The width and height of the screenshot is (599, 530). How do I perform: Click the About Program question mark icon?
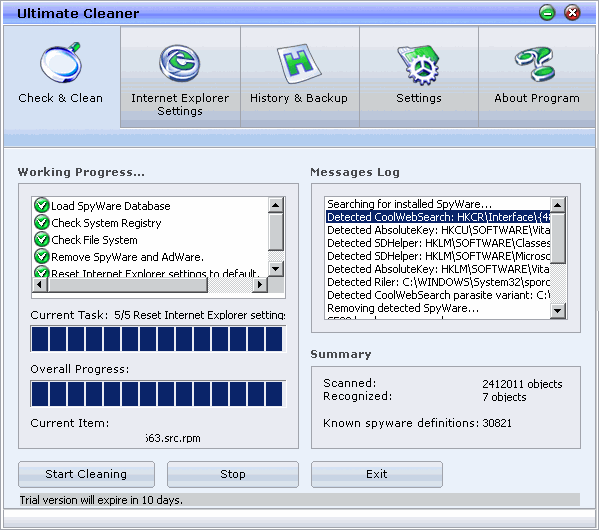[x=536, y=64]
